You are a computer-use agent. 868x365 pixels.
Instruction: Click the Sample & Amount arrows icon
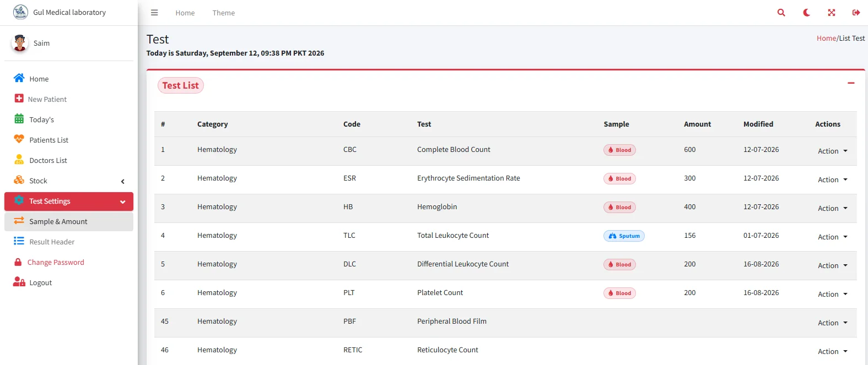tap(19, 221)
